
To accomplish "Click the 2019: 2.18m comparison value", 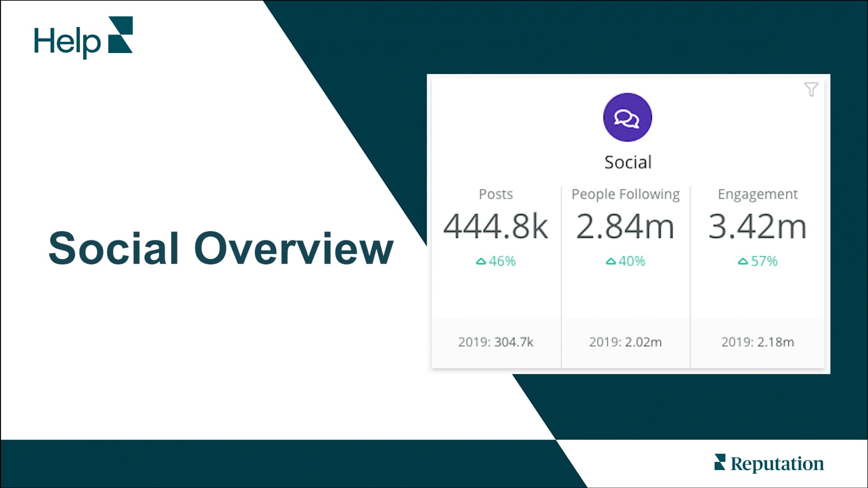I will pyautogui.click(x=758, y=342).
